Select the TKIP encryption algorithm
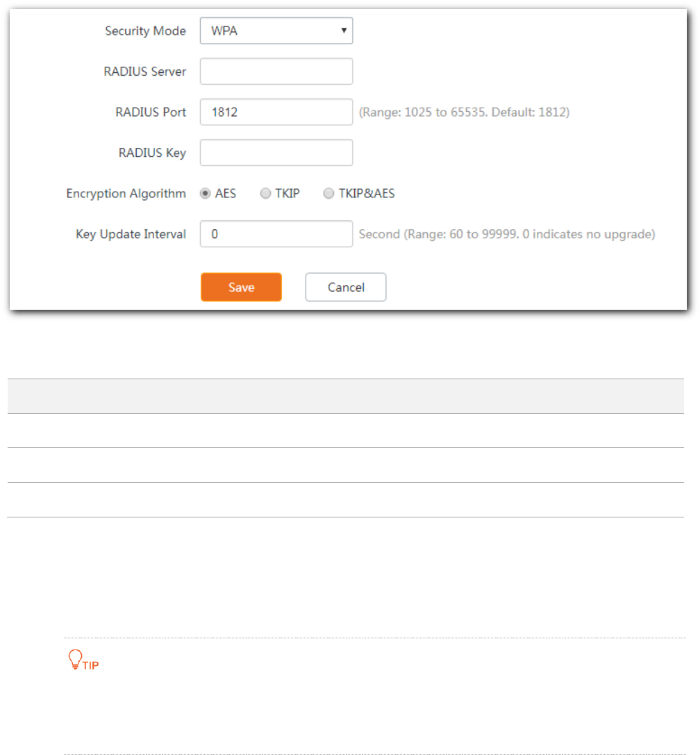The width and height of the screenshot is (700, 755). coord(265,194)
